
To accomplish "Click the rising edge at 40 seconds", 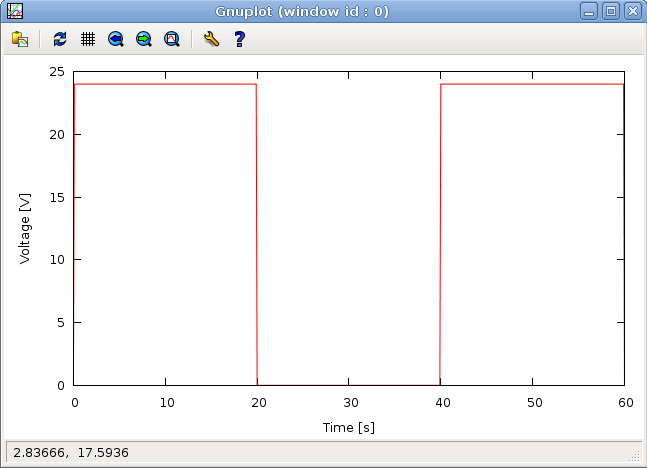I will (x=440, y=235).
